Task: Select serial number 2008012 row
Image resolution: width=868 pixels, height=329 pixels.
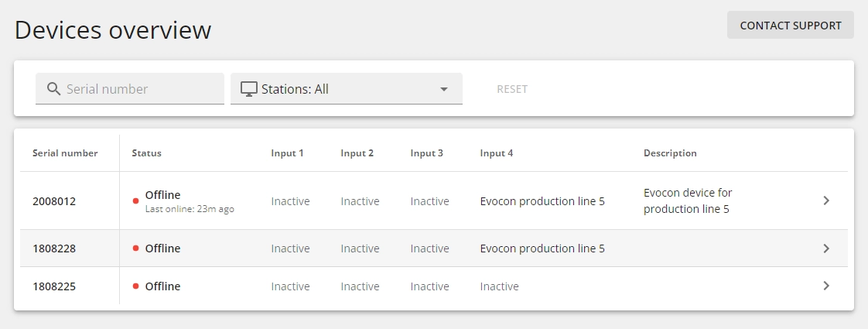Action: click(433, 200)
